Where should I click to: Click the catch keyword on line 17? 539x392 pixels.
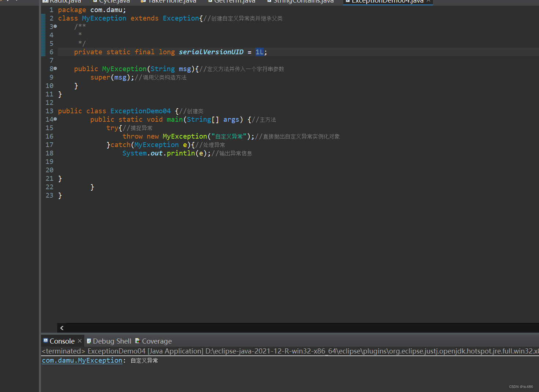120,145
